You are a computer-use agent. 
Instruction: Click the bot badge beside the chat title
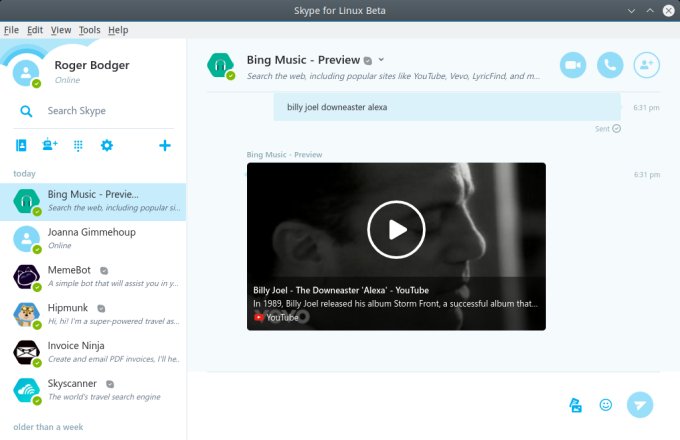pyautogui.click(x=368, y=61)
